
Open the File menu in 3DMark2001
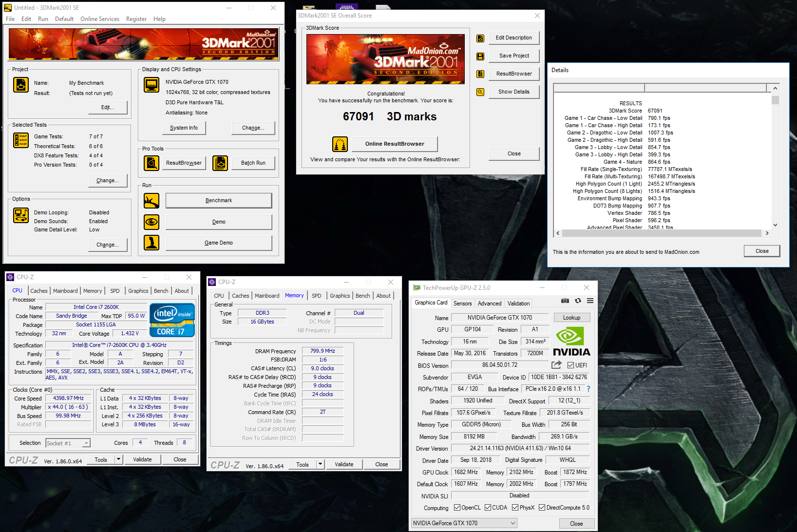pos(10,19)
